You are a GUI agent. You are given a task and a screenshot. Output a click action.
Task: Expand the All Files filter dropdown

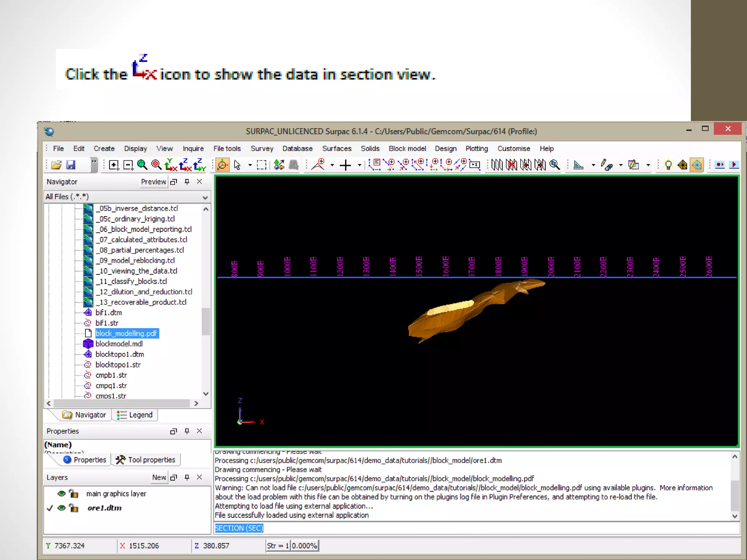(205, 197)
